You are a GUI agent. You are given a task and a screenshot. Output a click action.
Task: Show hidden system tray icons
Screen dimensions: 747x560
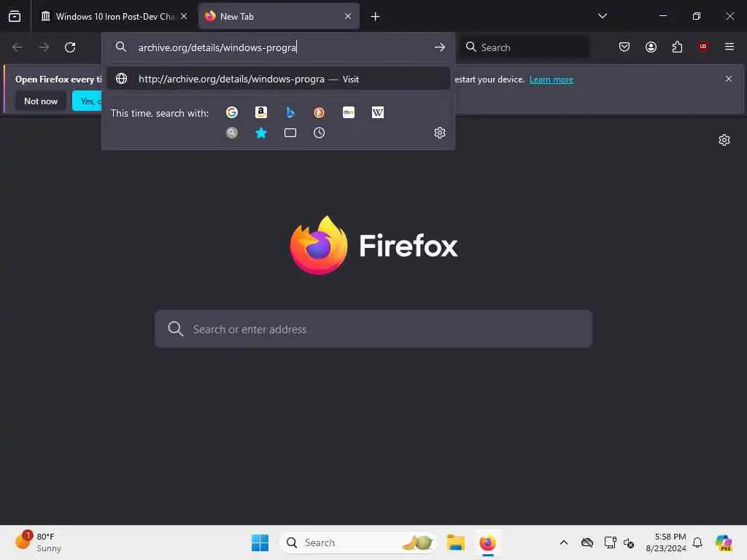(x=564, y=542)
